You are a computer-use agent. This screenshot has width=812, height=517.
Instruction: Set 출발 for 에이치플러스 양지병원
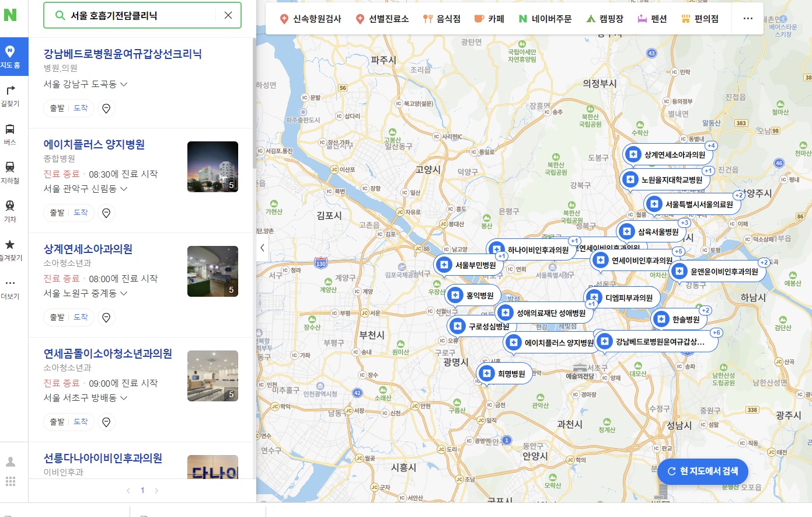pyautogui.click(x=57, y=213)
